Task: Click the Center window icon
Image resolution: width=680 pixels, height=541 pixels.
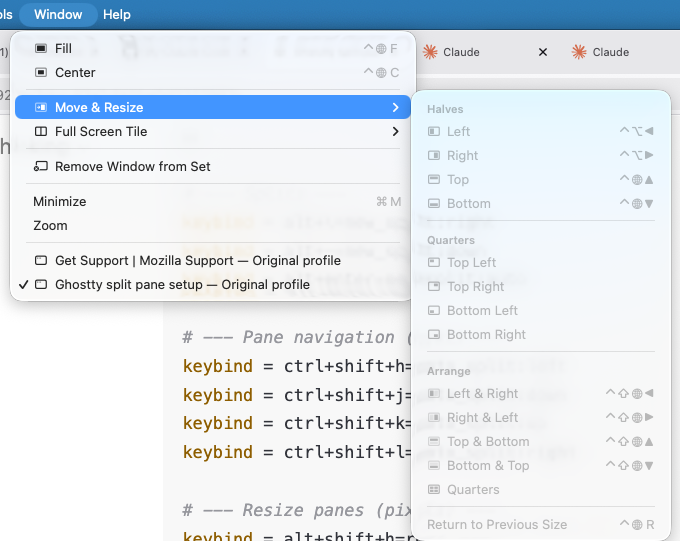Action: pos(40,72)
